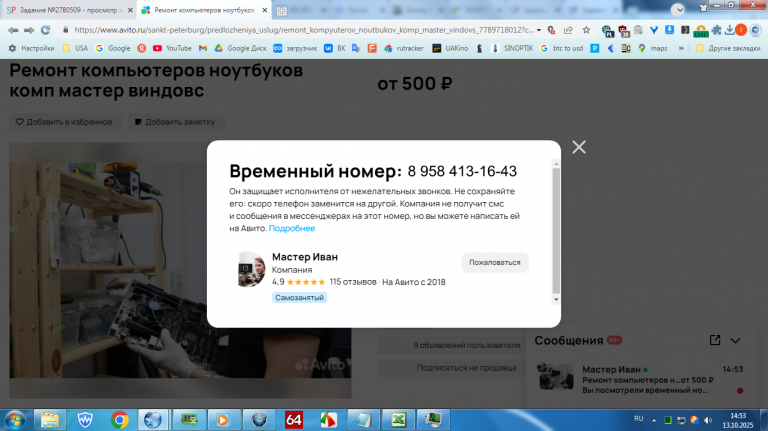Open 9 объявлений пользователя link
This screenshot has width=768, height=431.
(466, 345)
